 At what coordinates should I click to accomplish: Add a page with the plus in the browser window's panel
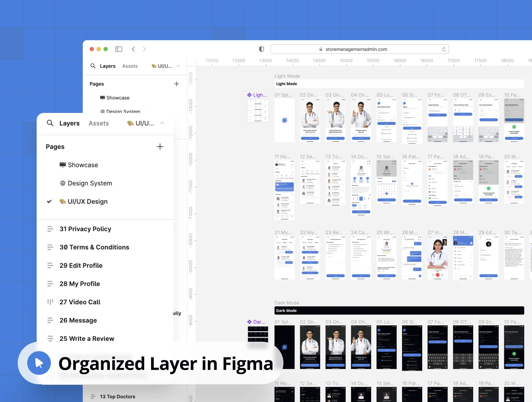pos(176,84)
